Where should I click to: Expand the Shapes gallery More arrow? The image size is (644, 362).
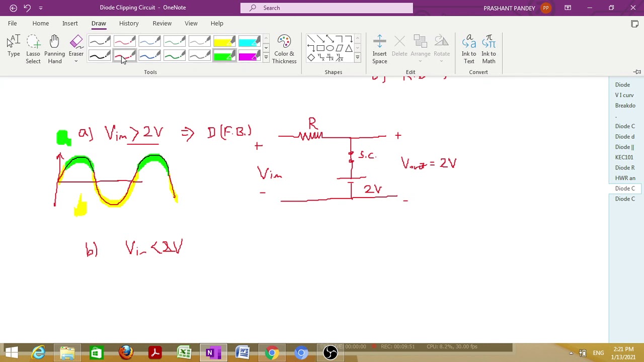[357, 57]
